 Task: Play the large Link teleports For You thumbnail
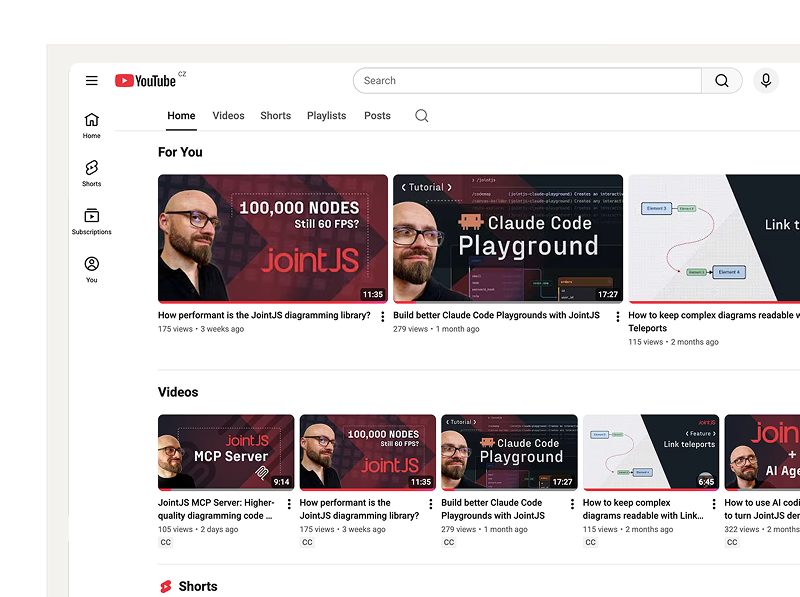pyautogui.click(x=714, y=239)
